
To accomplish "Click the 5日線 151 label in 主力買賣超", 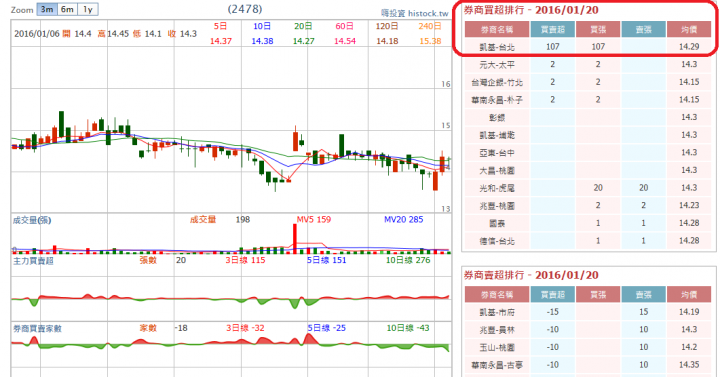I will point(326,260).
